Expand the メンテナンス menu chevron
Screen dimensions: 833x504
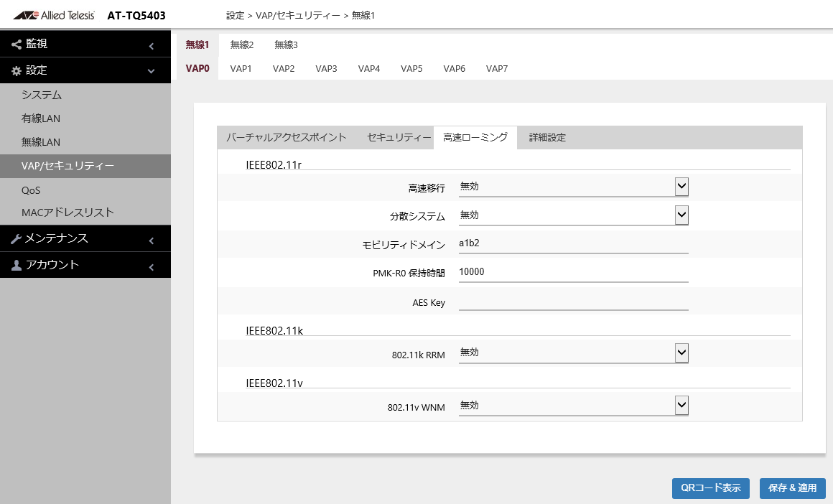pyautogui.click(x=152, y=241)
